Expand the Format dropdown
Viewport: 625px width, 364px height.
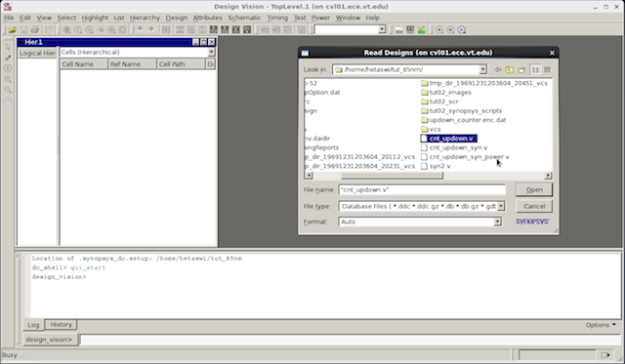point(497,222)
